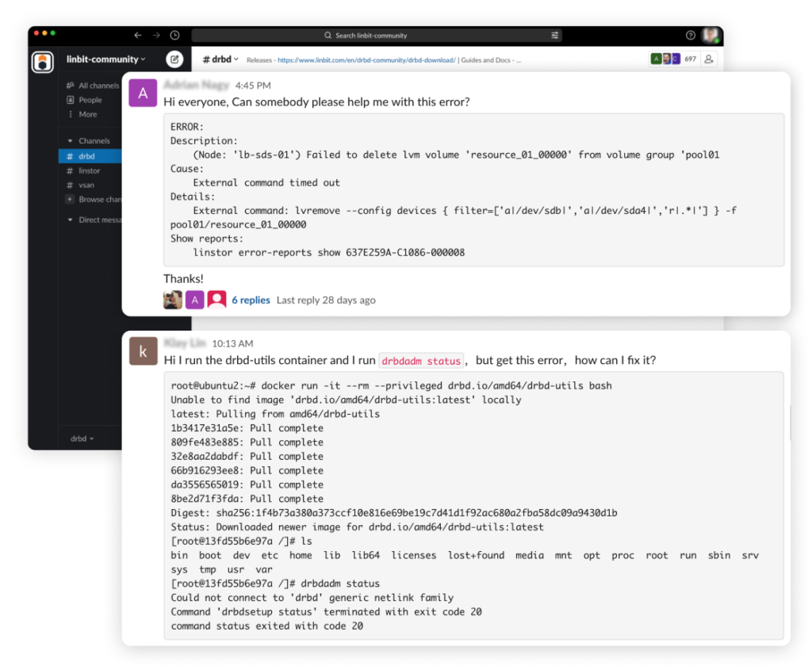View the 697 channel members
The height and width of the screenshot is (670, 812).
[674, 59]
